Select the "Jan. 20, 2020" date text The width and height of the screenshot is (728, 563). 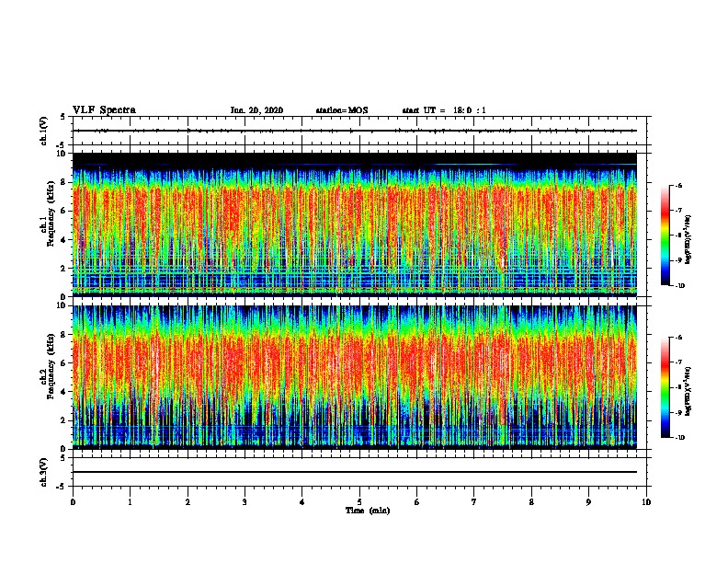(x=256, y=110)
